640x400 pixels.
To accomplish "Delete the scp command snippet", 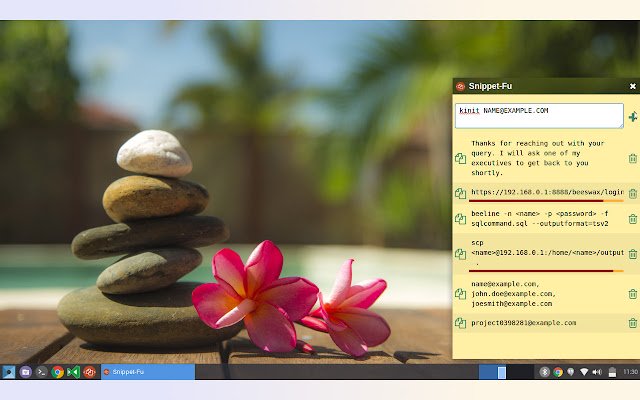I will tap(633, 254).
